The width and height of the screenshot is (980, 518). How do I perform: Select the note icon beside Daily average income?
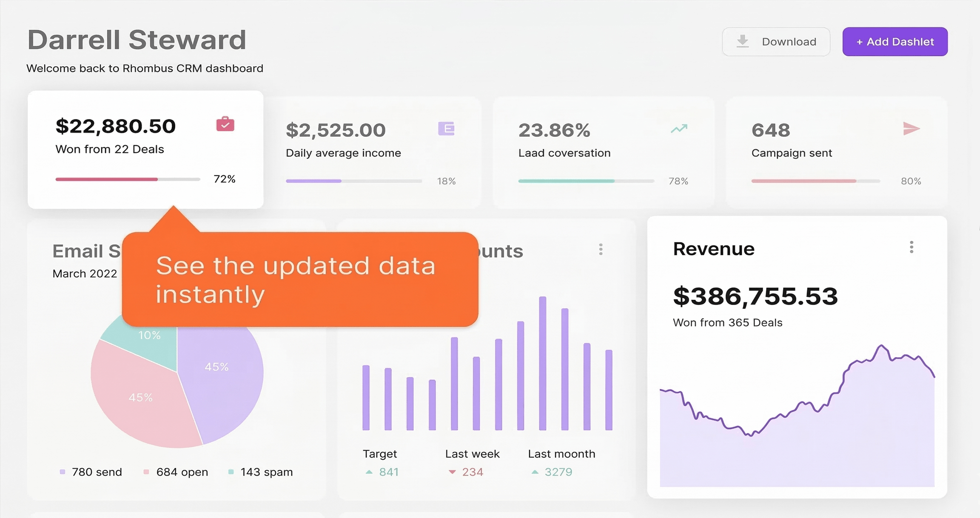click(446, 128)
